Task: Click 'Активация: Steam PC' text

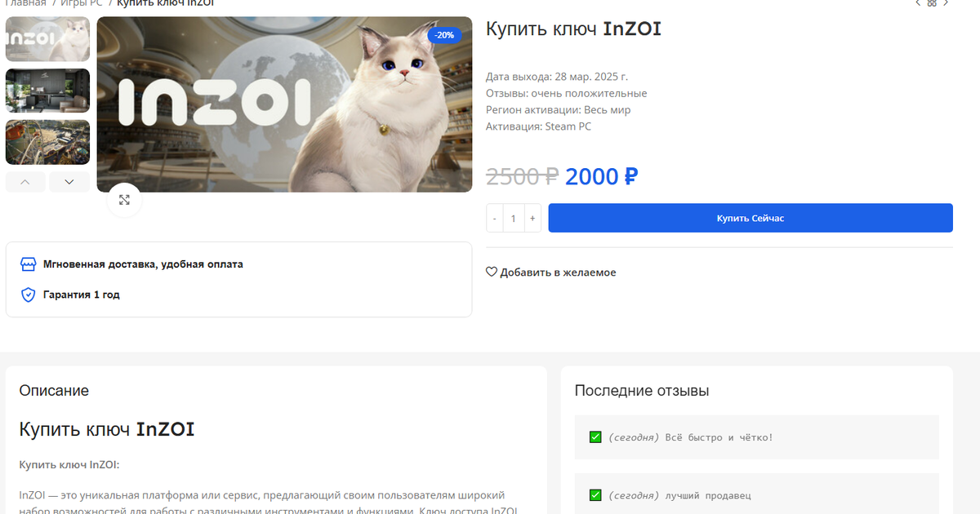Action: point(538,126)
